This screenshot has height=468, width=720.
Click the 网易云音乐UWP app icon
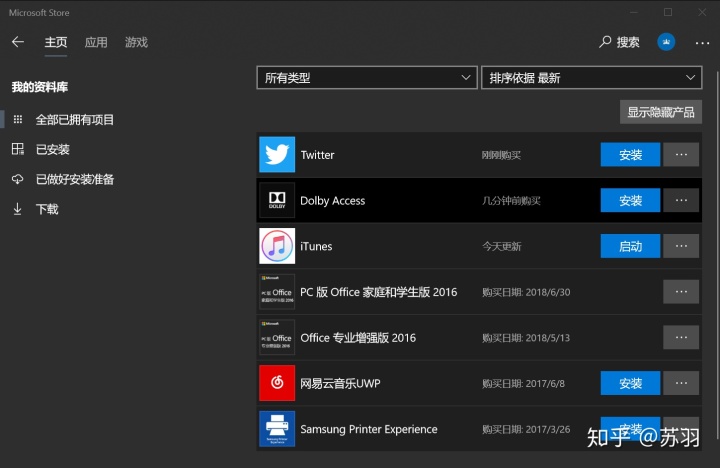(277, 383)
